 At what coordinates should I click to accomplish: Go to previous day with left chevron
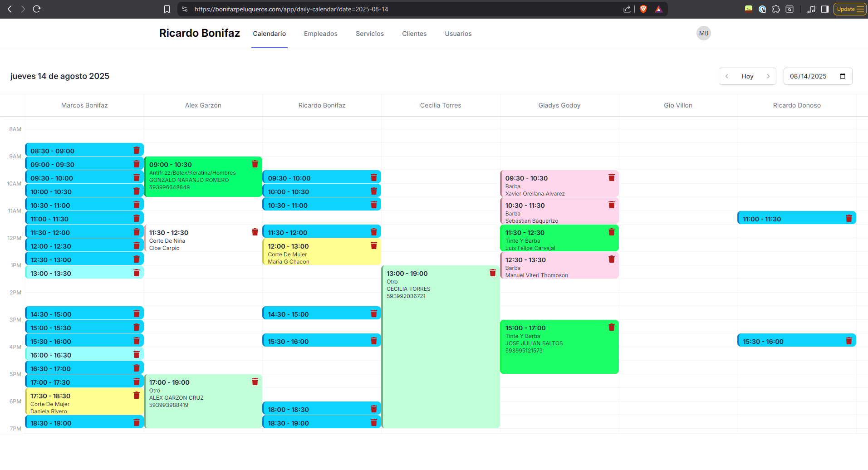coord(727,76)
